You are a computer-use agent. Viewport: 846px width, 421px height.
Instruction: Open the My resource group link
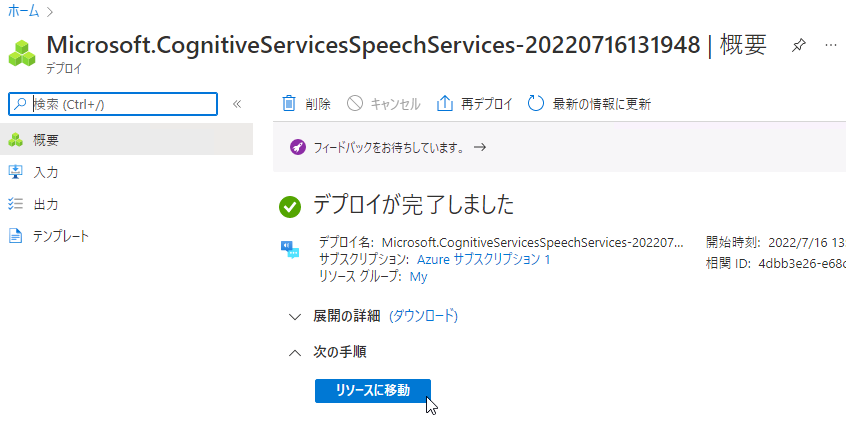coord(418,277)
